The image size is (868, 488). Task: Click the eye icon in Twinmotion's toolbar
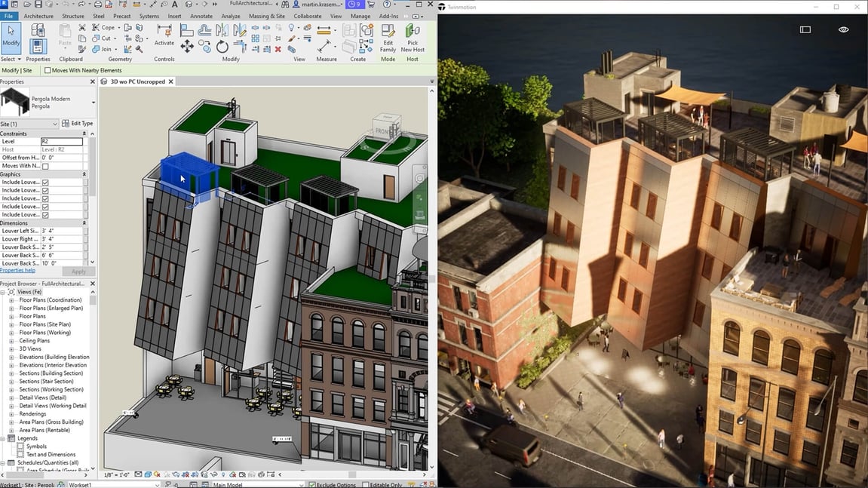[843, 29]
